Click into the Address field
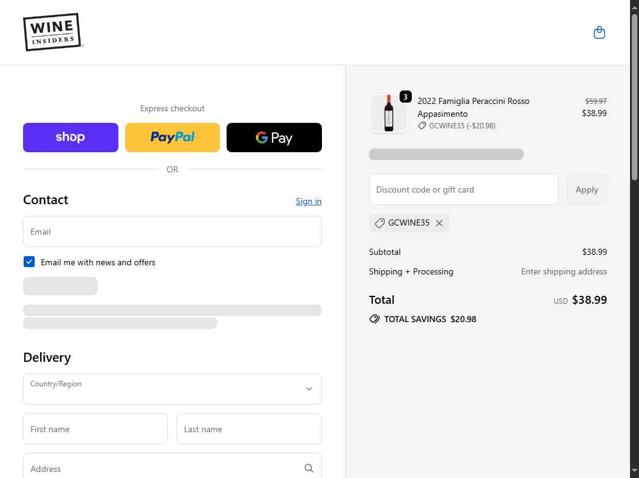 tap(160, 468)
